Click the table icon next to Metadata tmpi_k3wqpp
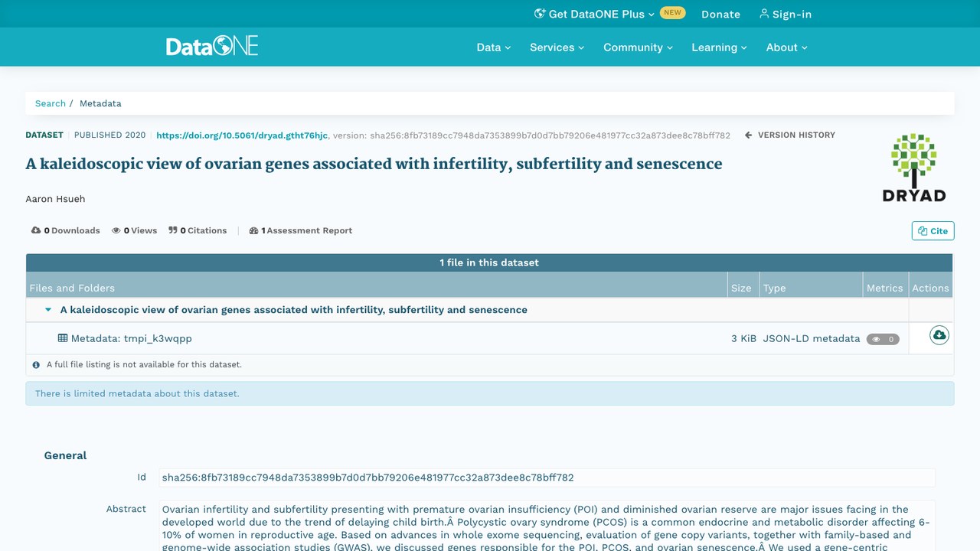Viewport: 980px width, 551px height. [x=63, y=338]
